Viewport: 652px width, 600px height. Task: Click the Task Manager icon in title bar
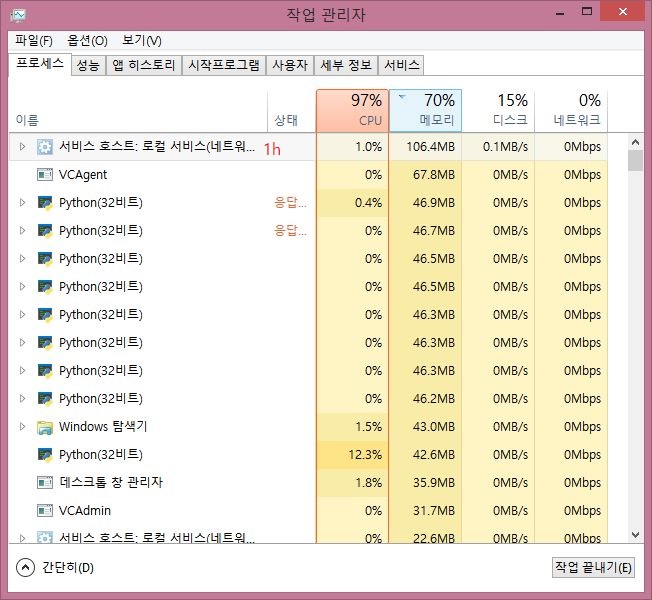tap(18, 15)
